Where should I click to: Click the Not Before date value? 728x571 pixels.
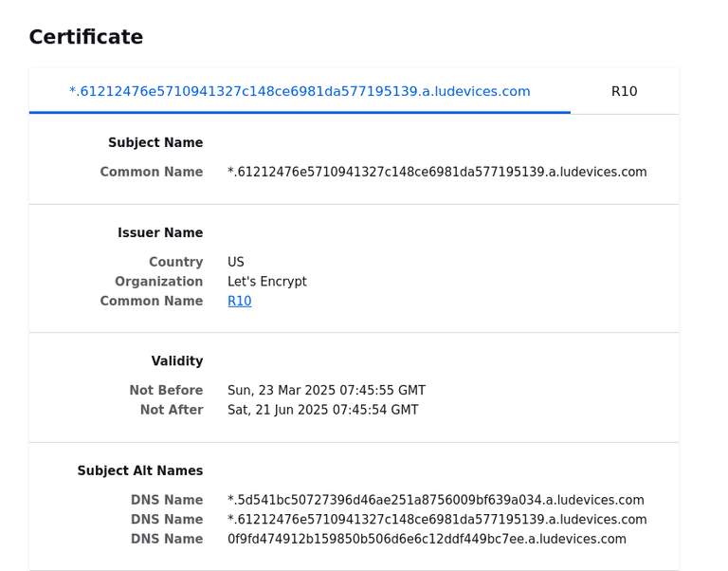(326, 390)
